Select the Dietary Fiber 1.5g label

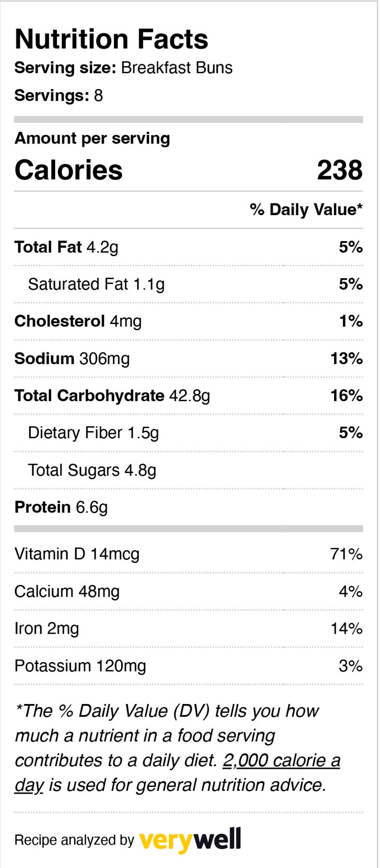pyautogui.click(x=93, y=433)
